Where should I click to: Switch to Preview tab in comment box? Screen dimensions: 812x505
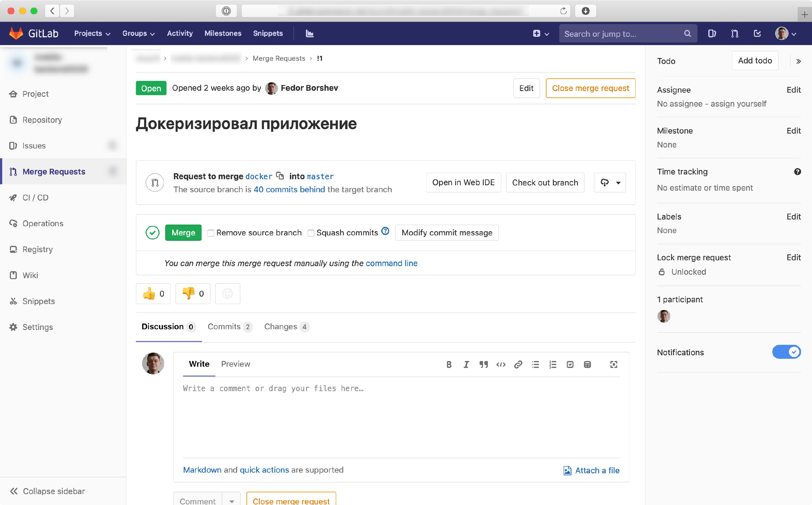point(235,364)
